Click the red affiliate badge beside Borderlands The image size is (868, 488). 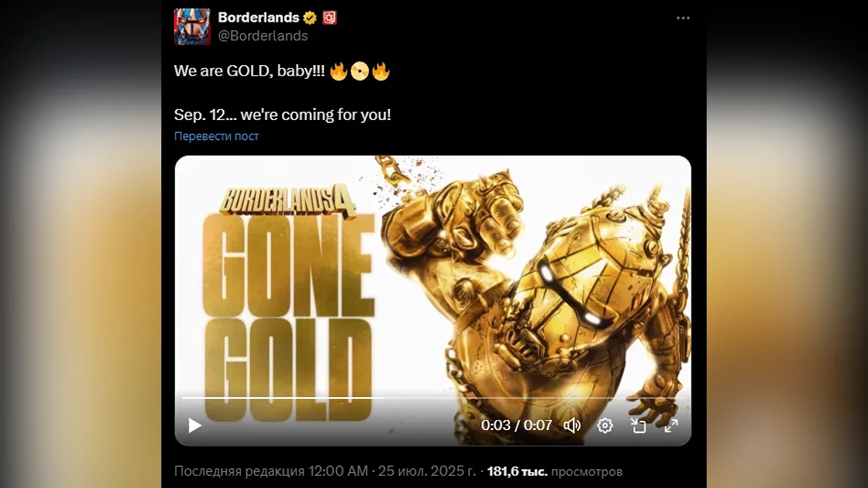[x=330, y=17]
